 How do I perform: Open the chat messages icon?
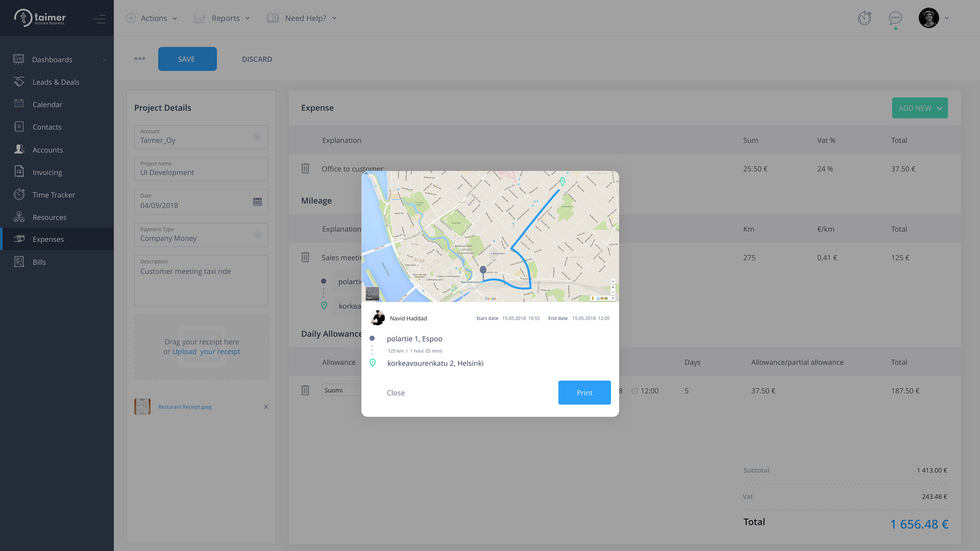(x=895, y=18)
